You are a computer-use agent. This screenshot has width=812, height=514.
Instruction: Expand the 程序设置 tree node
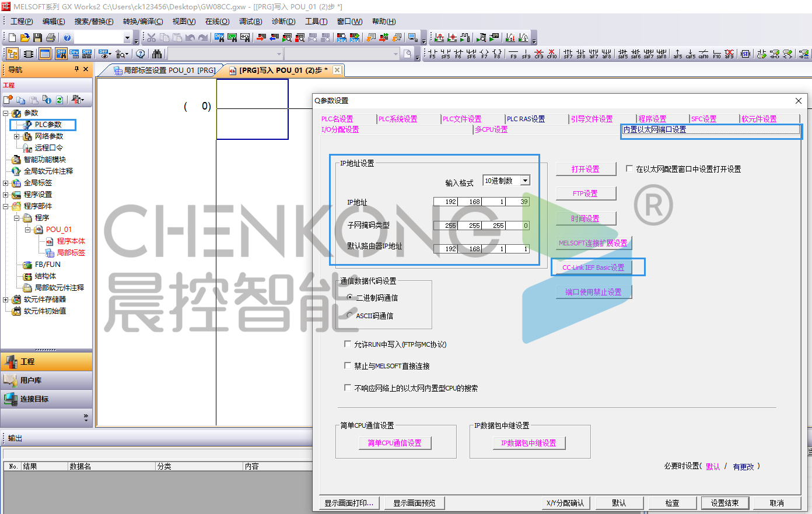pyautogui.click(x=6, y=195)
